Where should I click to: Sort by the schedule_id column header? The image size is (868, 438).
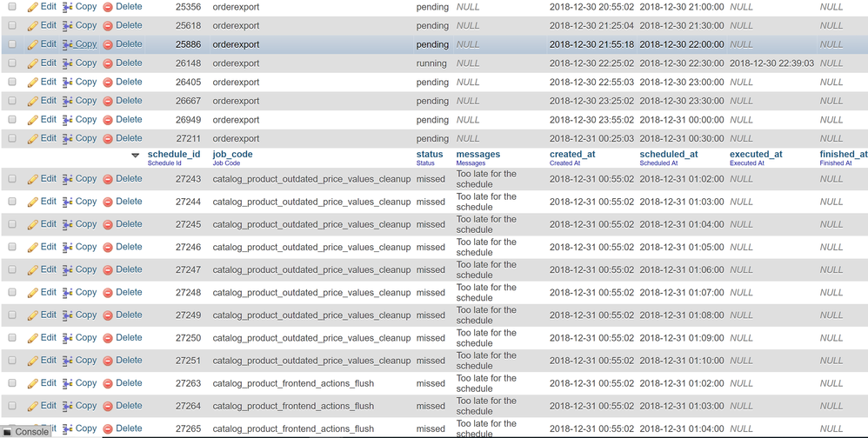click(x=174, y=154)
